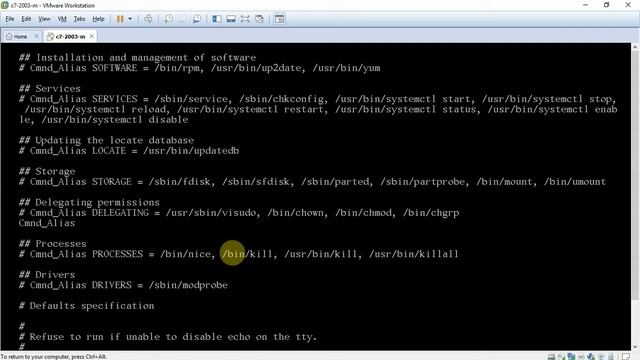Enter Unity mode
The width and height of the screenshot is (640, 360).
pos(259,19)
